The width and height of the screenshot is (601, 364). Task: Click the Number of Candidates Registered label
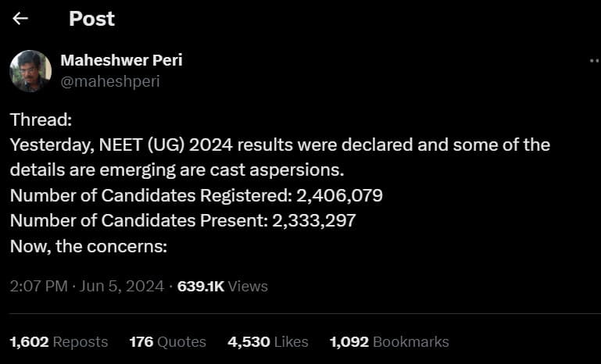coord(152,195)
